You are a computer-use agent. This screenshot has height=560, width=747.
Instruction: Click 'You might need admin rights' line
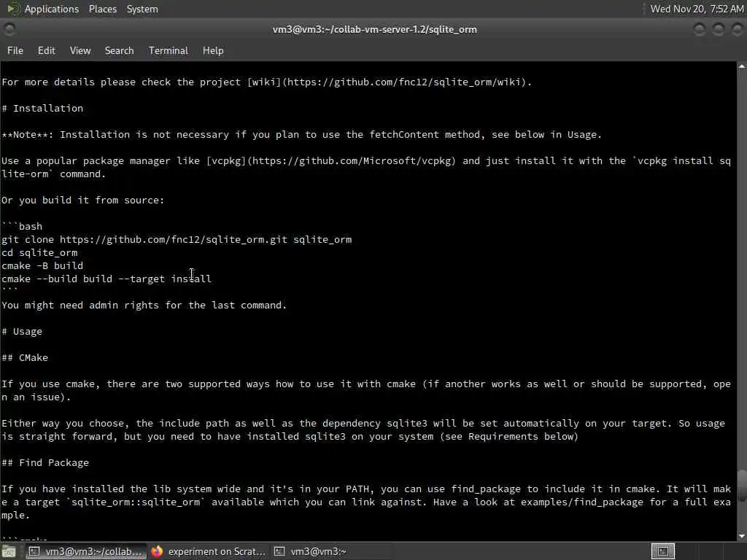(x=144, y=306)
